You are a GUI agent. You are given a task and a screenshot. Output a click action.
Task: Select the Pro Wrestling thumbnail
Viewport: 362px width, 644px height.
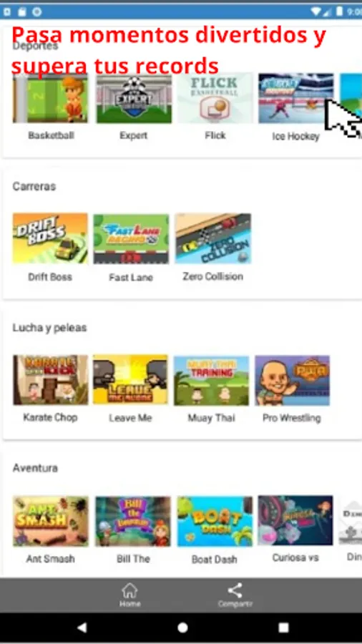292,381
